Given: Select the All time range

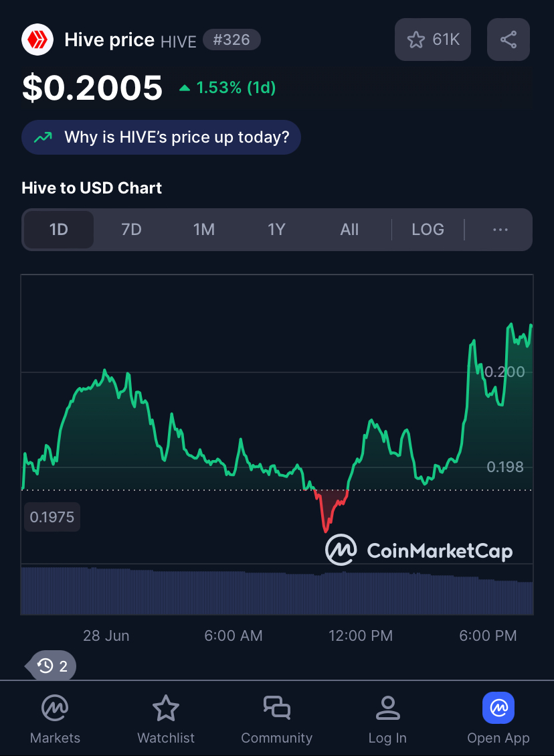Looking at the screenshot, I should click(x=349, y=230).
